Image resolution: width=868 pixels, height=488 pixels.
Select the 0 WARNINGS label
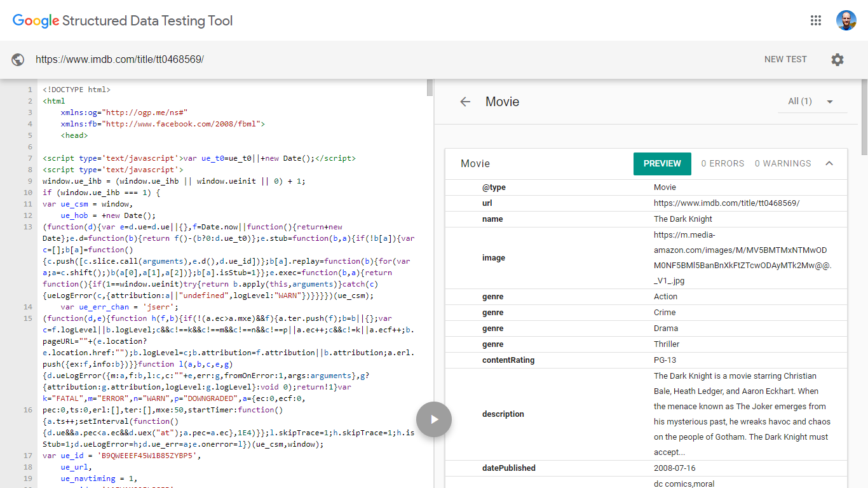[783, 163]
